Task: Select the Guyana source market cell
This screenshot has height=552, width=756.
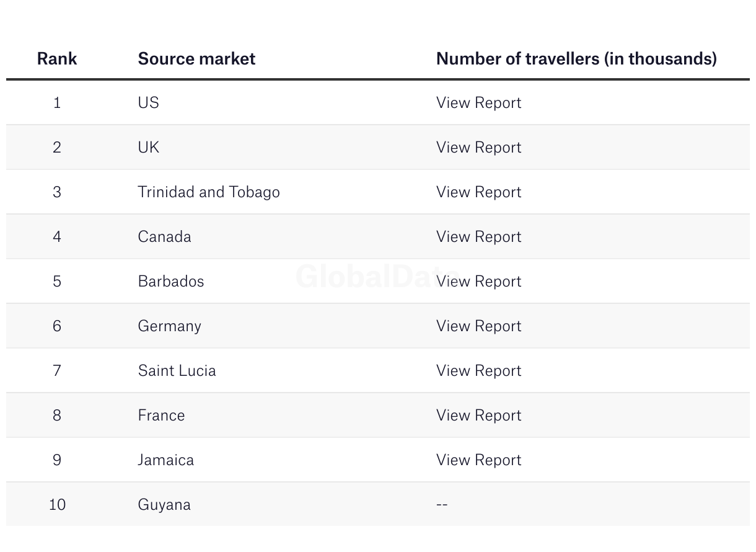Action: tap(164, 505)
